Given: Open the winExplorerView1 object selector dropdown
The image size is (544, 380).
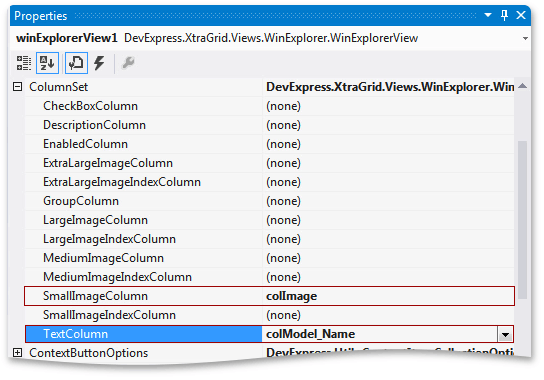Looking at the screenshot, I should [x=525, y=38].
